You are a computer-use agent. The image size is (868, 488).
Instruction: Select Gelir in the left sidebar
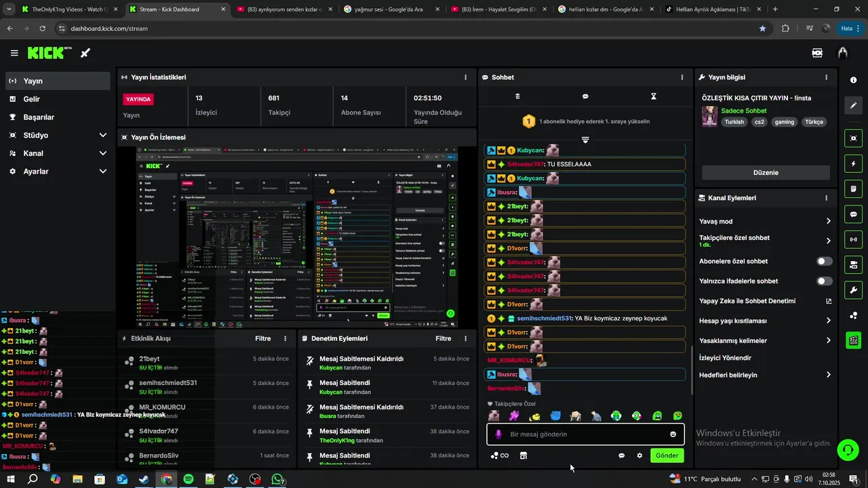tap(58, 99)
